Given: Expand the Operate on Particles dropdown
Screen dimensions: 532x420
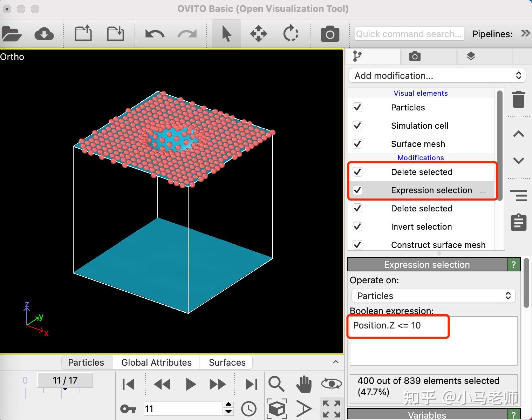Looking at the screenshot, I should pos(433,296).
